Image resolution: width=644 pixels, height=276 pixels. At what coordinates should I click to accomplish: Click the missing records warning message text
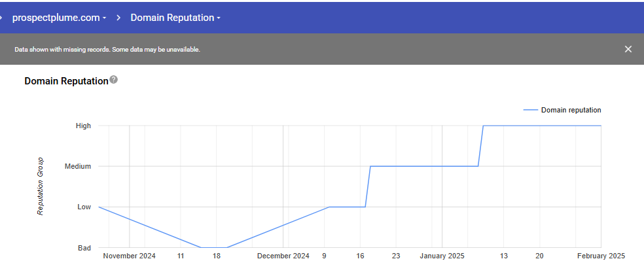coord(107,49)
